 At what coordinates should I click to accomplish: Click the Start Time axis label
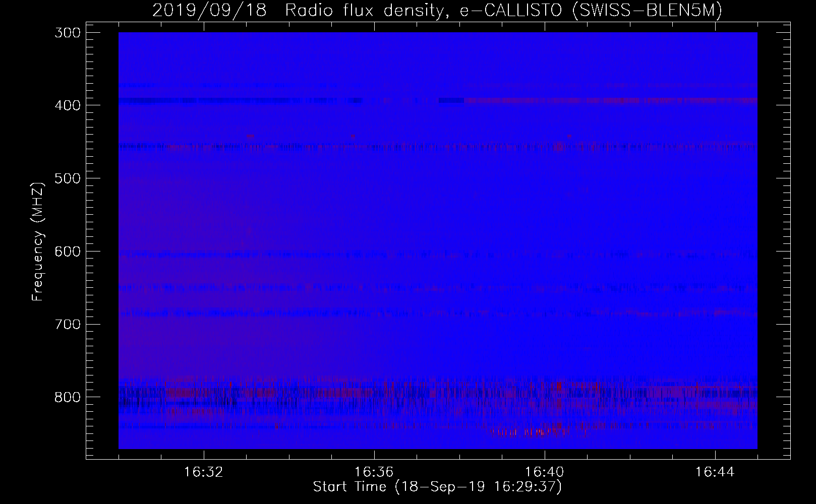[x=437, y=487]
